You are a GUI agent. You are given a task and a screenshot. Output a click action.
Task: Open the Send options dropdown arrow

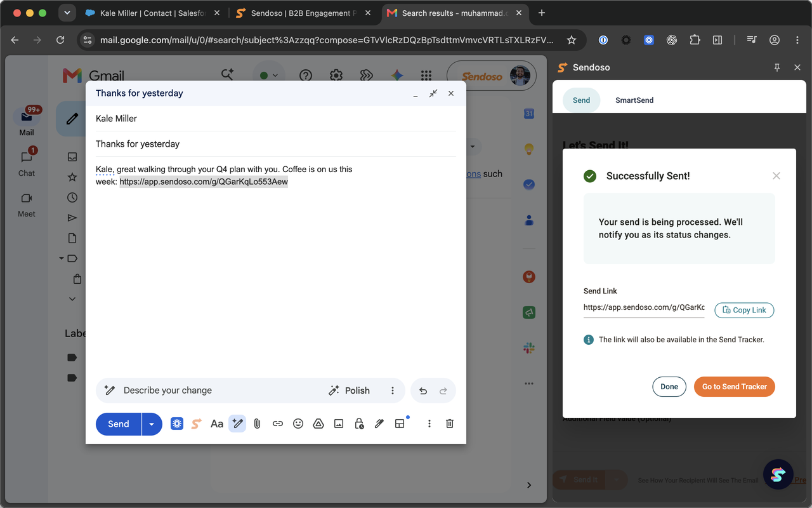click(152, 424)
